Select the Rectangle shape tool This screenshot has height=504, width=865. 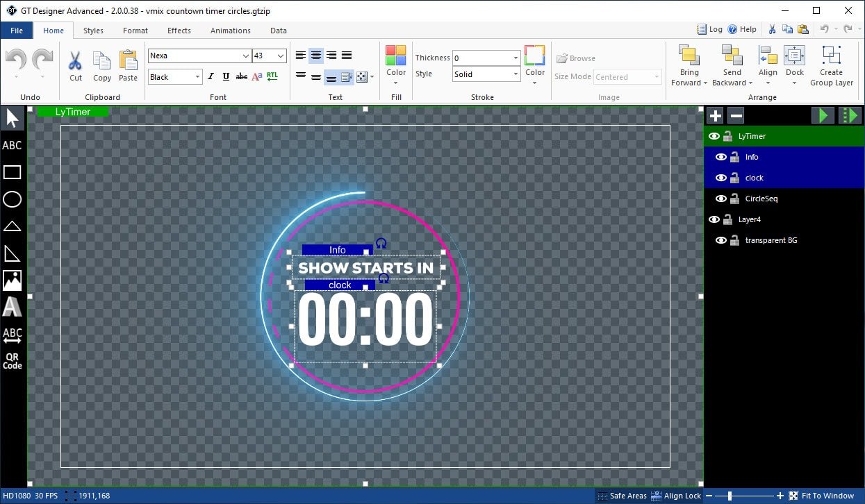[13, 172]
